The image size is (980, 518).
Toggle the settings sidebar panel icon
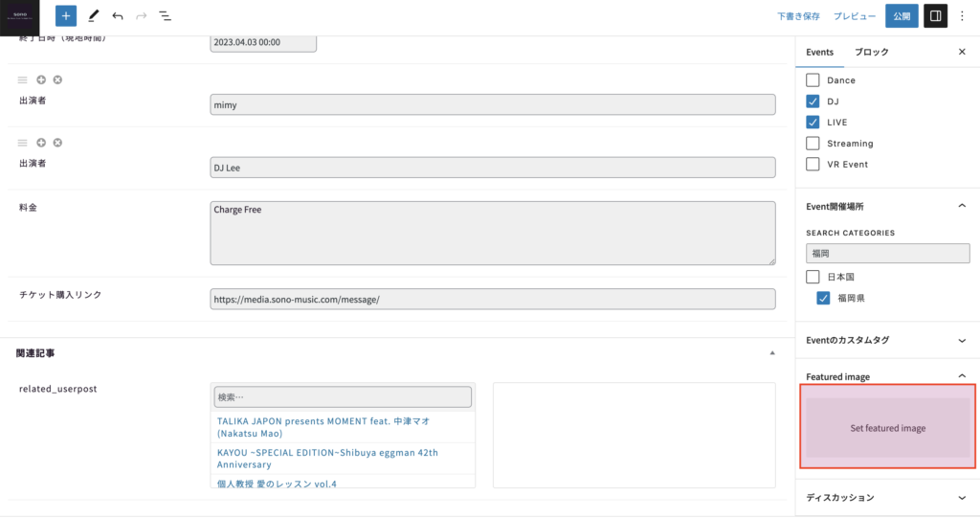935,16
